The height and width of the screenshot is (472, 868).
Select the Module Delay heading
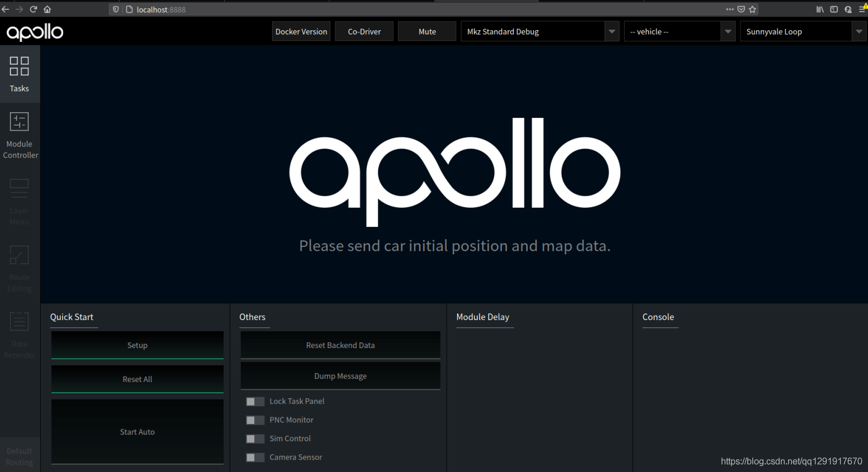click(x=483, y=317)
